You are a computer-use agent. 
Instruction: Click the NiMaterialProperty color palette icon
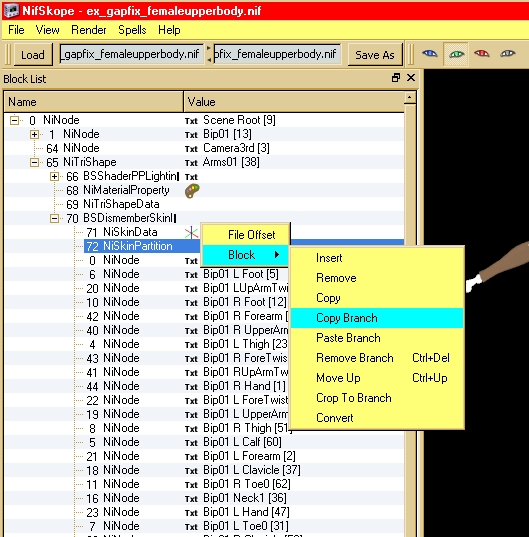click(x=192, y=191)
